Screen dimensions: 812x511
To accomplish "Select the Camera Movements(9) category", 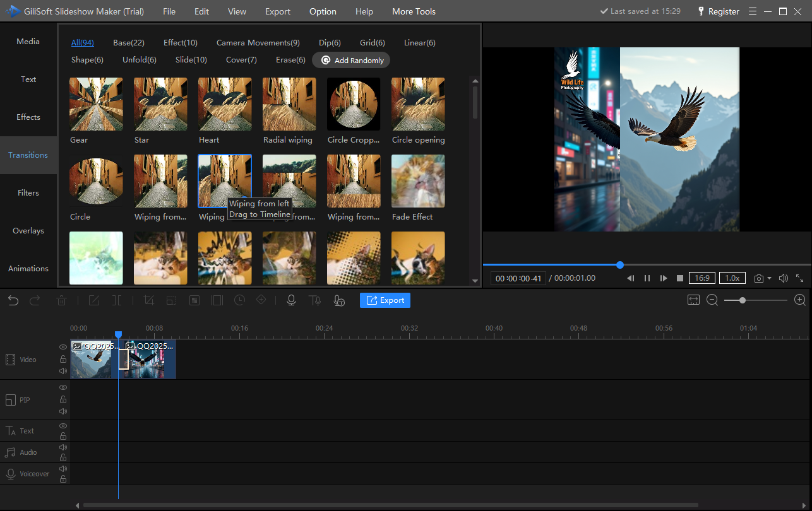I will coord(258,43).
